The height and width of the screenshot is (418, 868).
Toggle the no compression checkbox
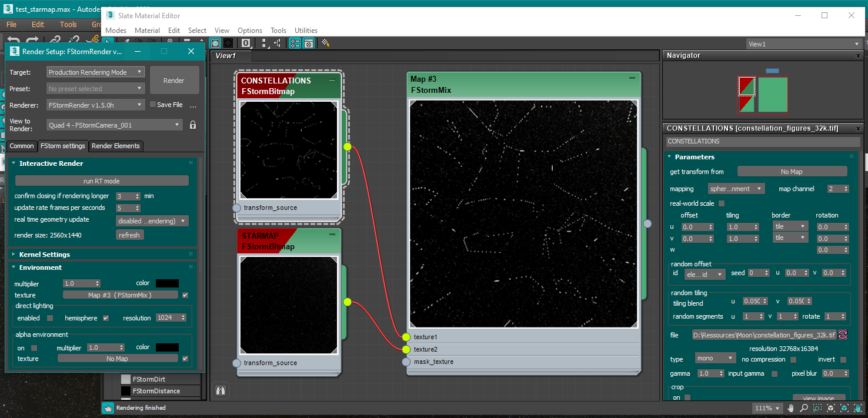793,359
